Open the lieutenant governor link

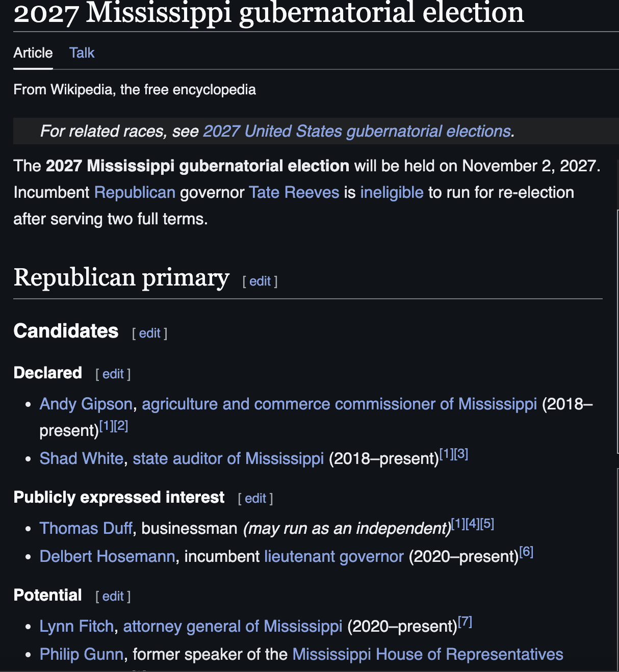coord(333,556)
